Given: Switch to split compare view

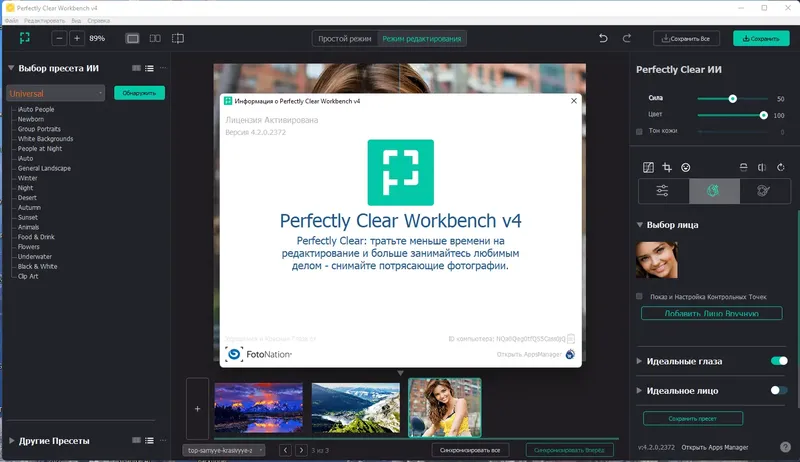Looking at the screenshot, I should coord(178,39).
